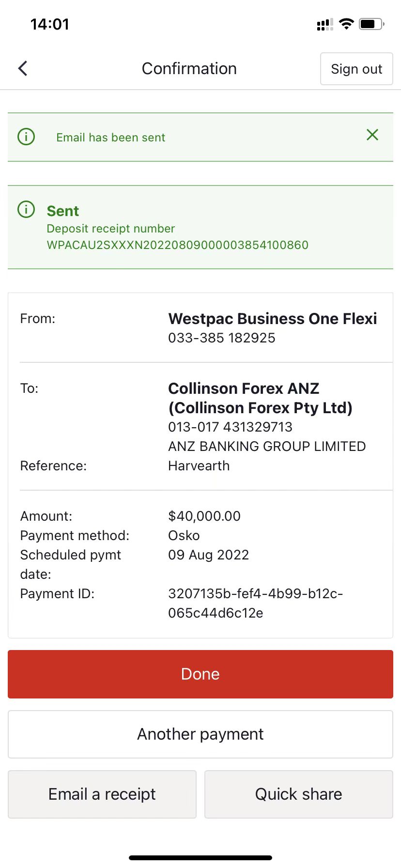Screen dimensions: 401x868
Task: Tap info icon next to Sent heading
Action: 26,209
